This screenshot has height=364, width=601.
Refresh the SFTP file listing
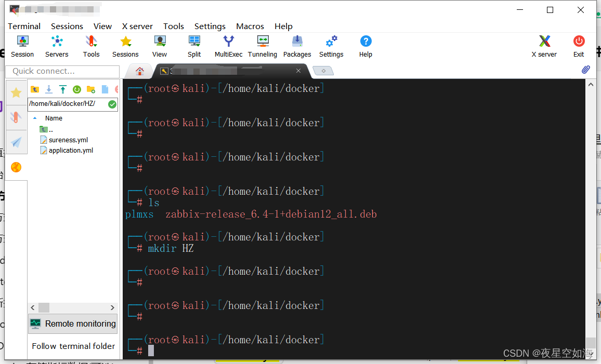pos(76,89)
